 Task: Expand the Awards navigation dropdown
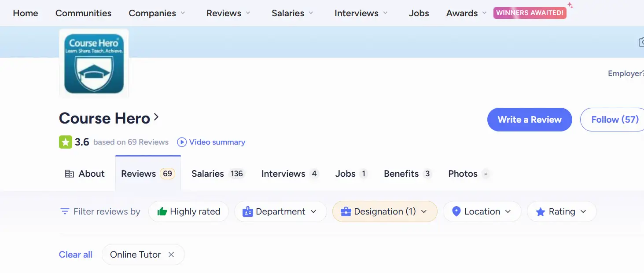pyautogui.click(x=467, y=13)
